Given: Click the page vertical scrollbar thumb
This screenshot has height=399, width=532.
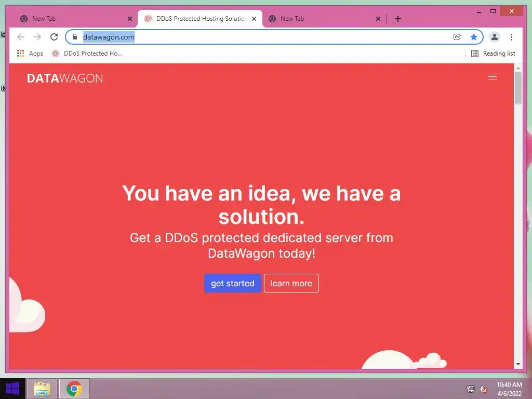Looking at the screenshot, I should tap(518, 88).
